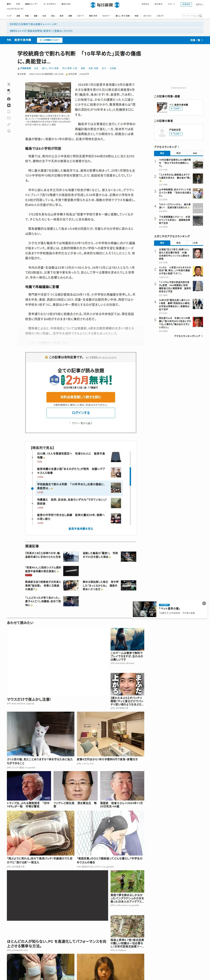Follow author 戸田紗友莉 in sidebar
This screenshot has width=210, height=980.
point(176,134)
